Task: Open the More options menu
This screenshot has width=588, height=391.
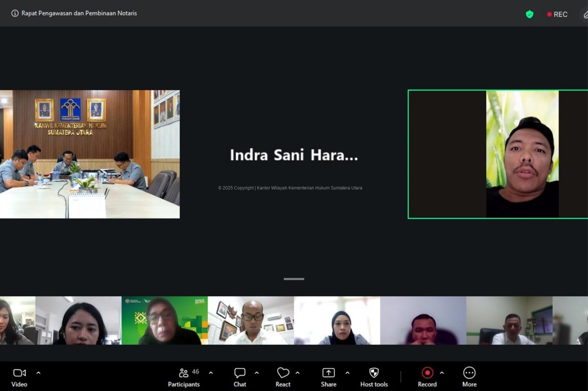Action: (469, 377)
